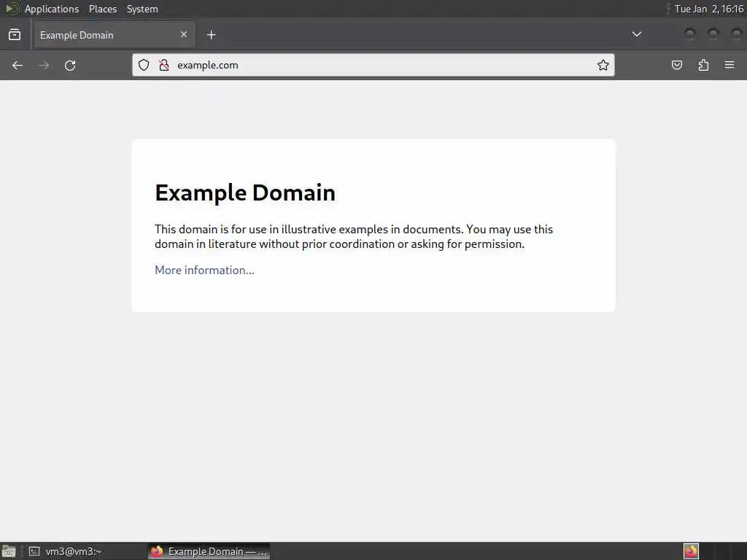
Task: Open the Pocket save icon
Action: tap(677, 65)
